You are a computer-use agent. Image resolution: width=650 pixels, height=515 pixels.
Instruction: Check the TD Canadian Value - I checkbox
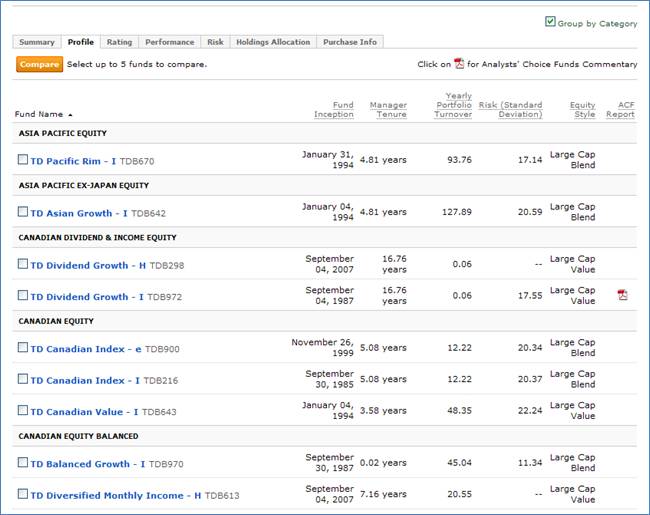pos(23,411)
